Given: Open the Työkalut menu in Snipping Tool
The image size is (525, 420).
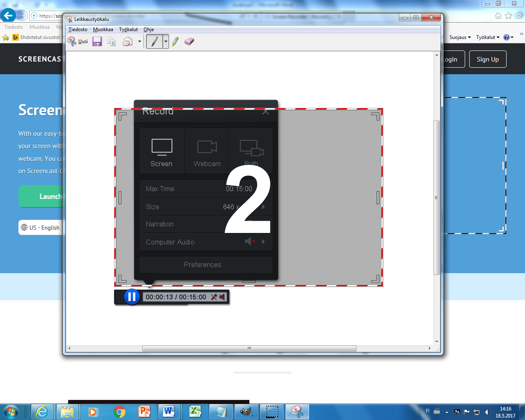Looking at the screenshot, I should 128,30.
